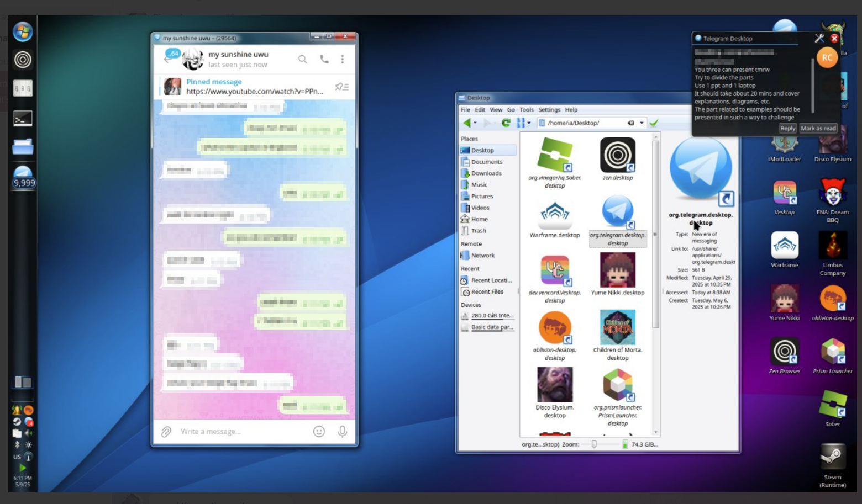Open Documents in Places sidebar
The width and height of the screenshot is (862, 504).
pyautogui.click(x=488, y=162)
